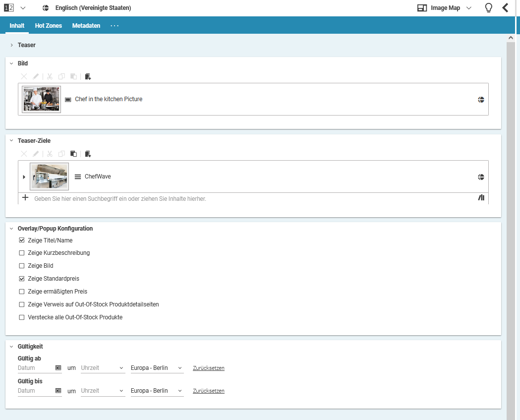
Task: Switch to the Hot Zones tab
Action: (x=49, y=26)
